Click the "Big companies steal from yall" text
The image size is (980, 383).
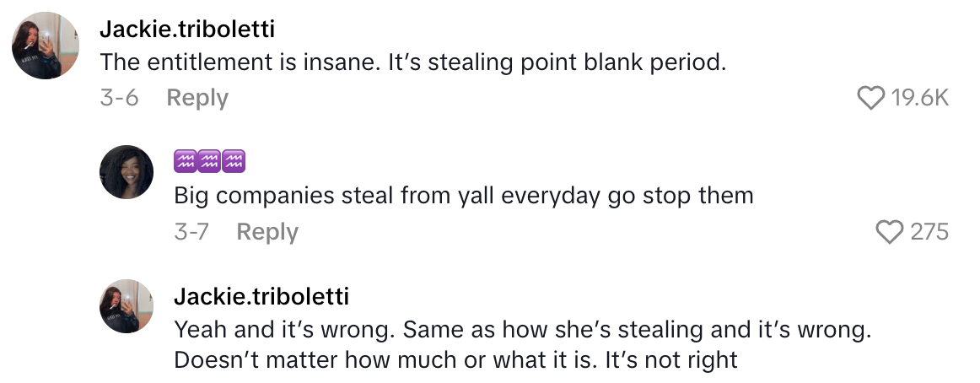coord(463,196)
